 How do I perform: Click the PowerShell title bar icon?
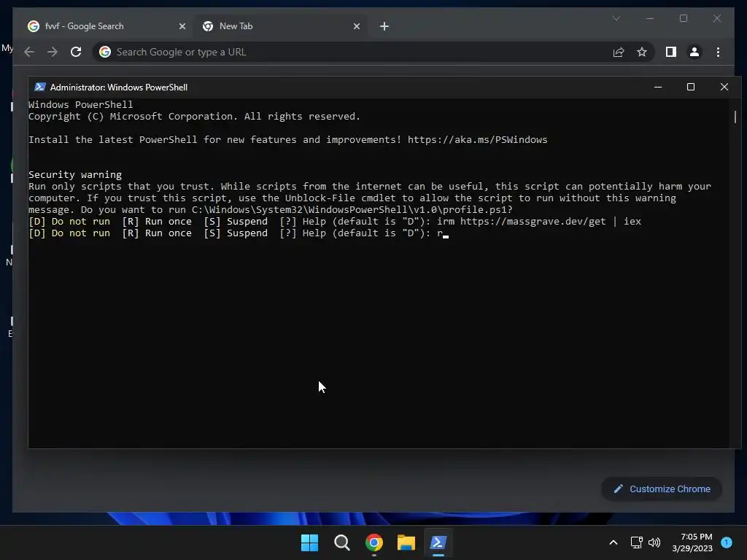tap(40, 87)
